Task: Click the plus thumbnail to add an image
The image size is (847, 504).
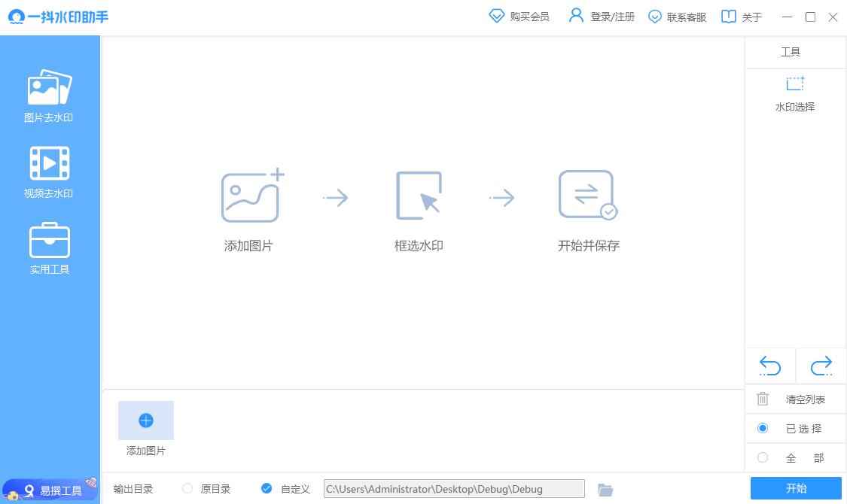Action: (146, 421)
